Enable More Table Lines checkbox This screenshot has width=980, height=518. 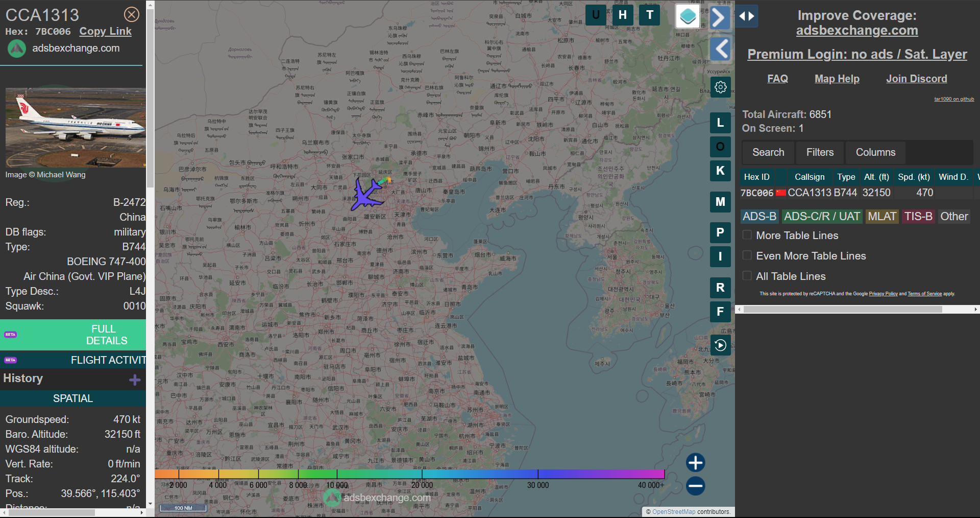click(747, 235)
